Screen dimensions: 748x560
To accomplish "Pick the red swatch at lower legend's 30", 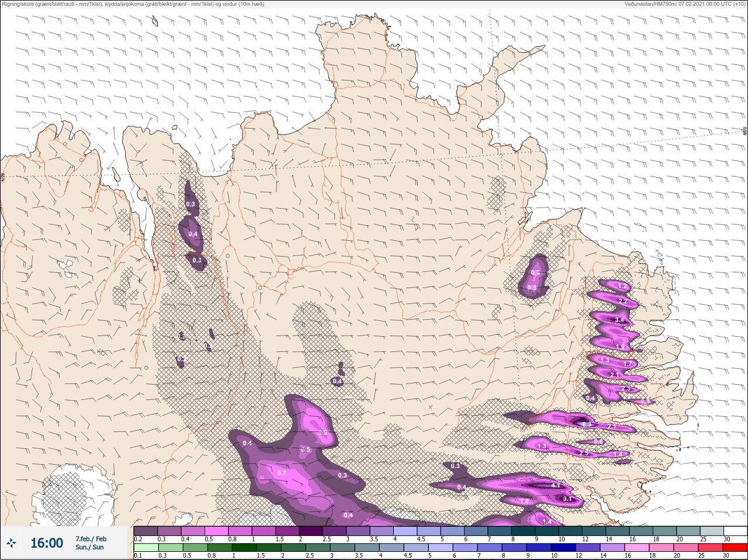I will tap(736, 548).
